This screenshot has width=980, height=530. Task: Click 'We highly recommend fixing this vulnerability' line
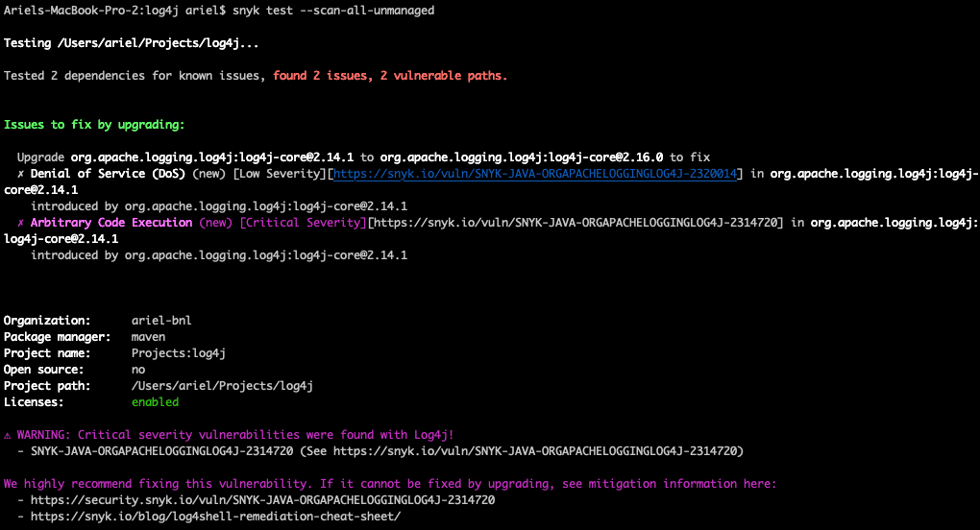pyautogui.click(x=390, y=483)
